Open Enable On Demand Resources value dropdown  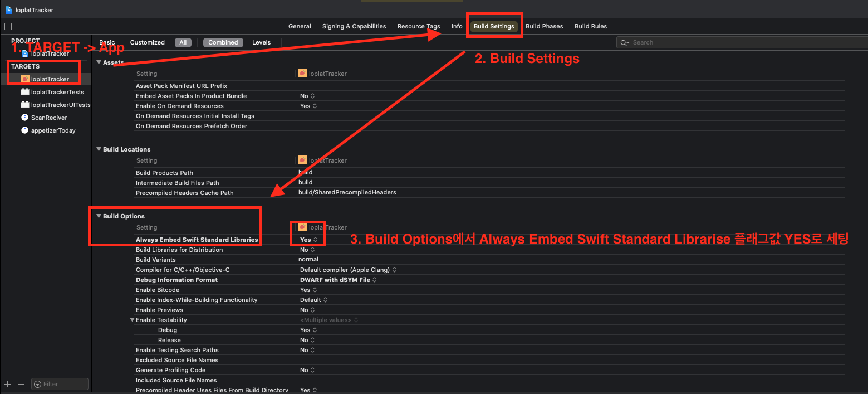click(x=308, y=106)
